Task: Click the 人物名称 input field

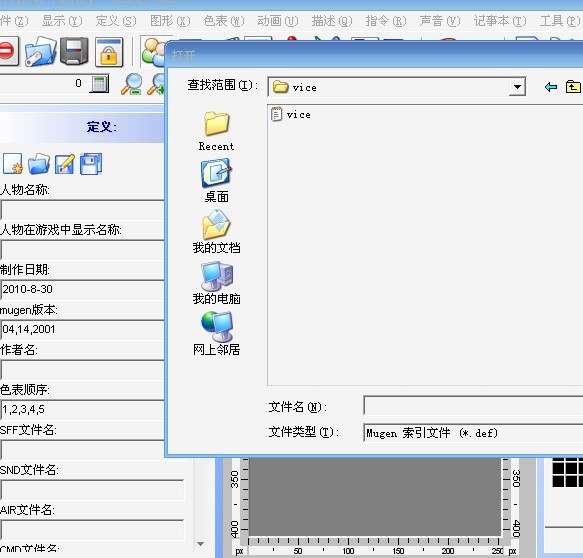Action: point(82,209)
